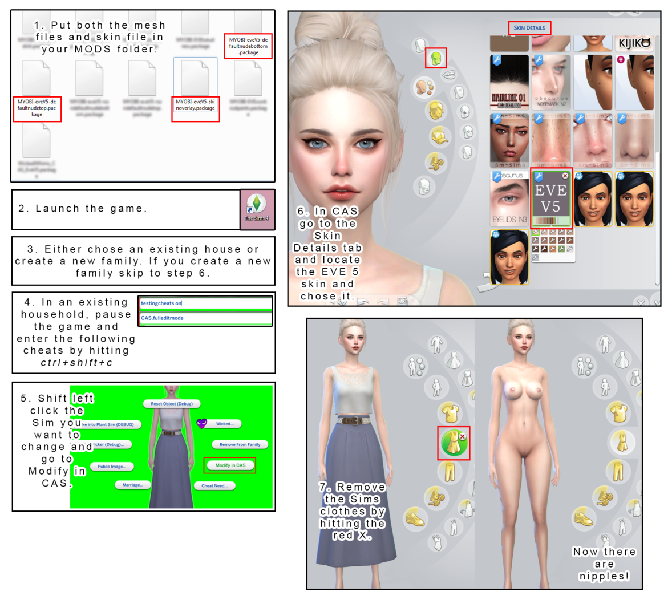
Task: Switch to overalls outfit icon beside clothed Sim
Action: click(453, 527)
